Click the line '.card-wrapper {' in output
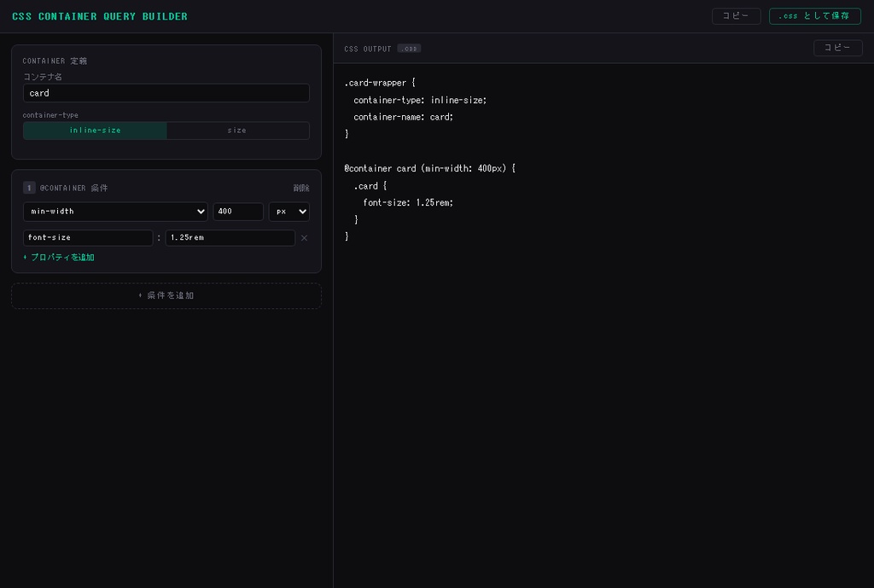The width and height of the screenshot is (874, 588). [x=380, y=83]
